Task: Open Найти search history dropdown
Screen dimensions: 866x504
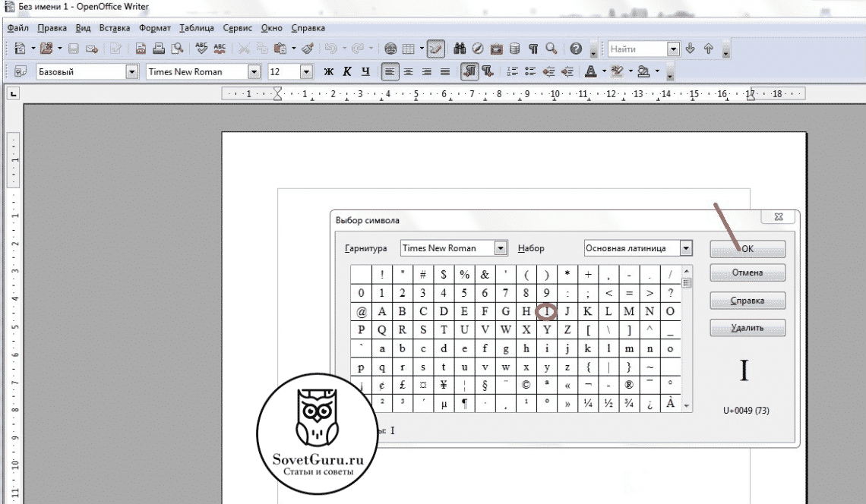Action: coord(673,49)
